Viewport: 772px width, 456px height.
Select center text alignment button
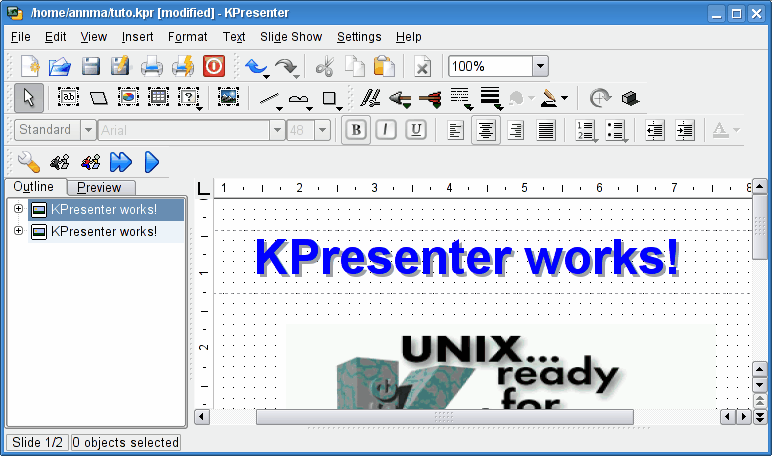486,130
